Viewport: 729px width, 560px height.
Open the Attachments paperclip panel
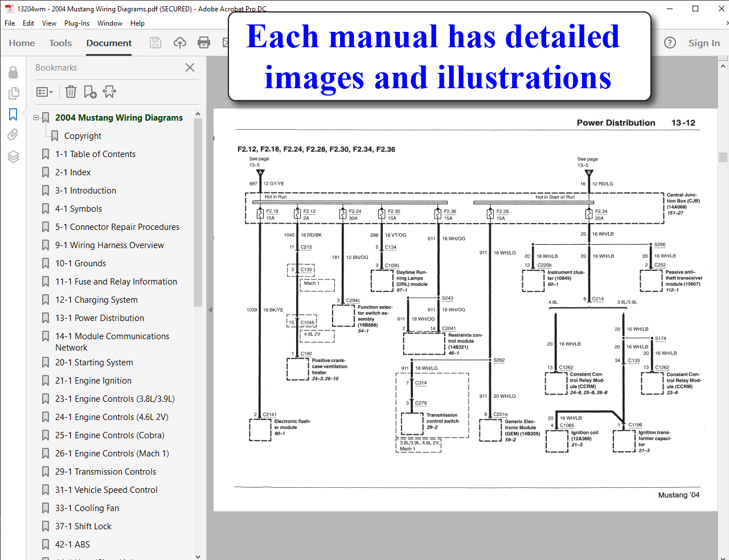click(x=13, y=134)
